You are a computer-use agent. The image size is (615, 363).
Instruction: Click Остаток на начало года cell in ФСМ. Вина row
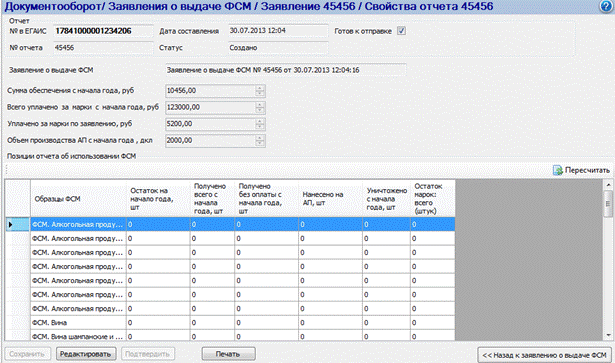click(158, 323)
